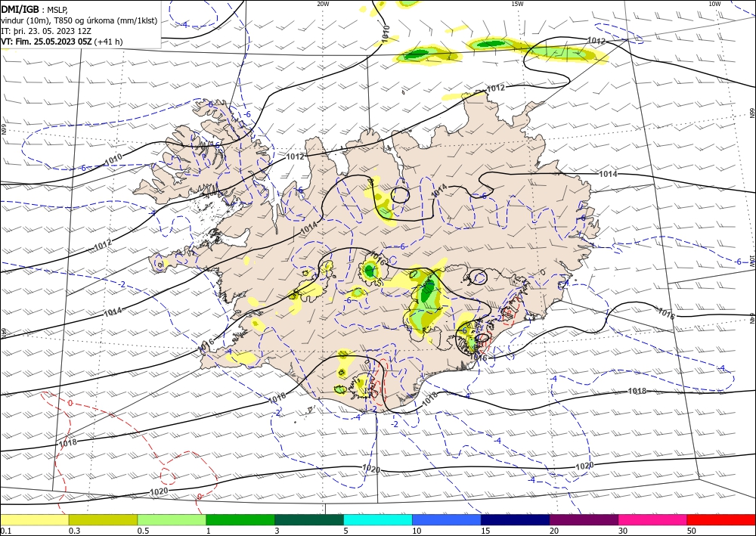The width and height of the screenshot is (756, 536).
Task: Pick the cyan 5–10 legend swatch
Action: pyautogui.click(x=378, y=519)
